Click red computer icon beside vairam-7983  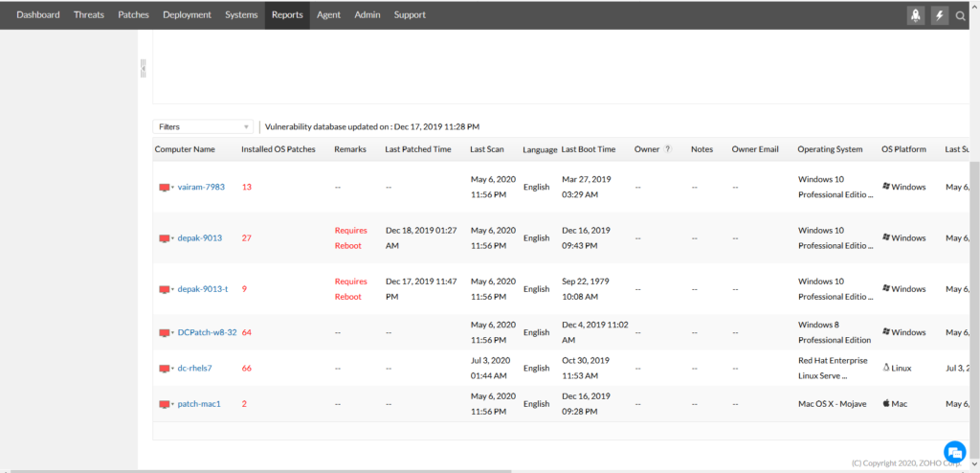164,188
